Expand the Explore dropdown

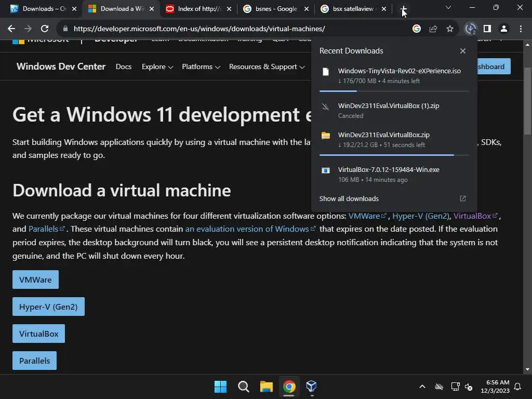[157, 66]
